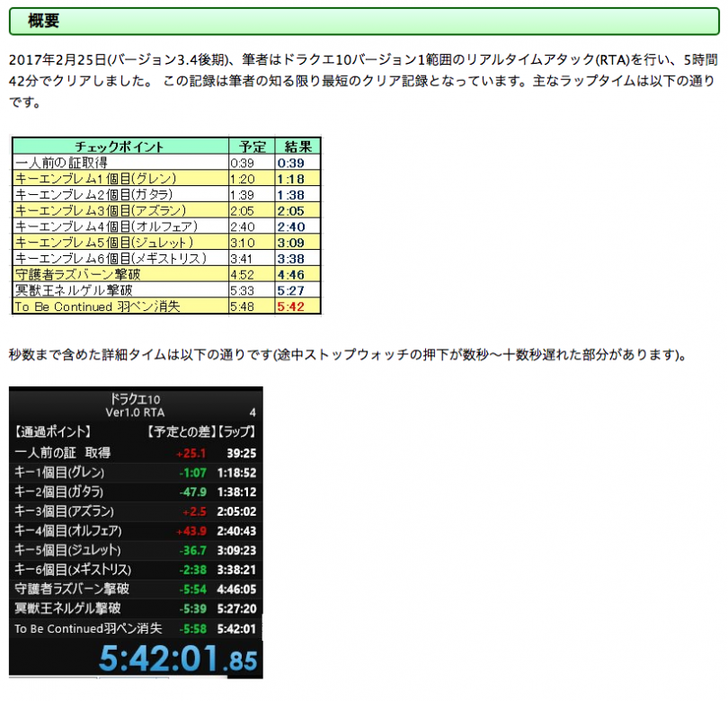Click the result time 1:38
This screenshot has width=728, height=701.
[x=290, y=195]
